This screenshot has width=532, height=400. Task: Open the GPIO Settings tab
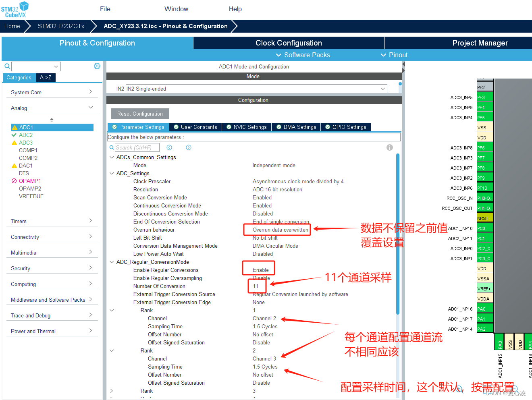click(346, 127)
